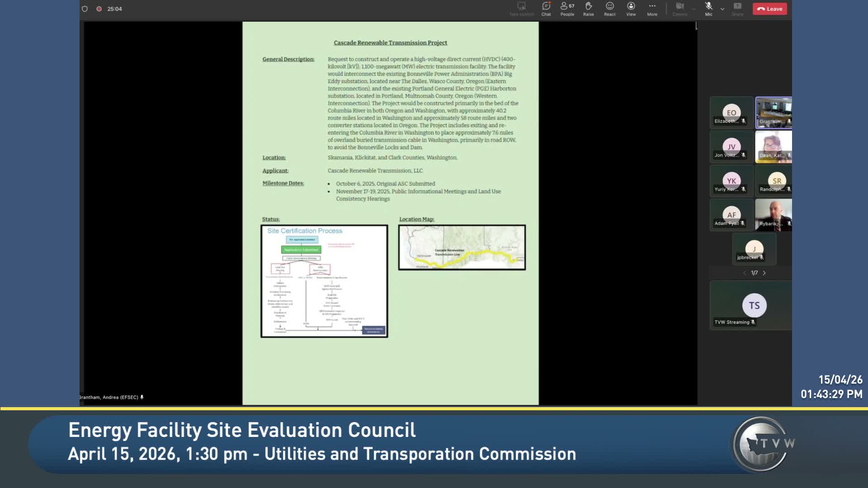Click the Location Map thumbnail image
Viewport: 868px width, 488px height.
pos(462,248)
